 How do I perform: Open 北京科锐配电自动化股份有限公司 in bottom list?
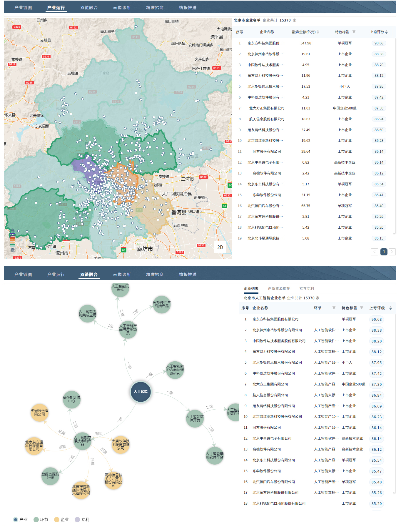(x=279, y=503)
